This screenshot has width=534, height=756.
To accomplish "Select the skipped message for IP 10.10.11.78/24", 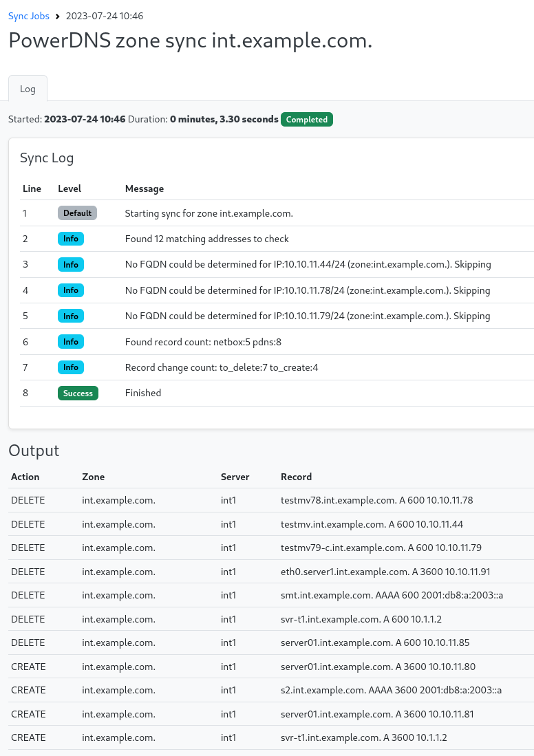I will (x=308, y=290).
